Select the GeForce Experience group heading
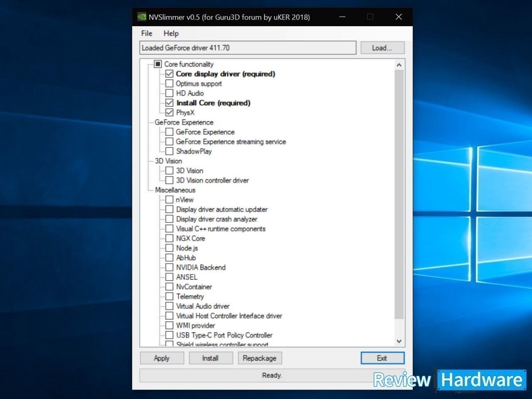 click(x=184, y=122)
